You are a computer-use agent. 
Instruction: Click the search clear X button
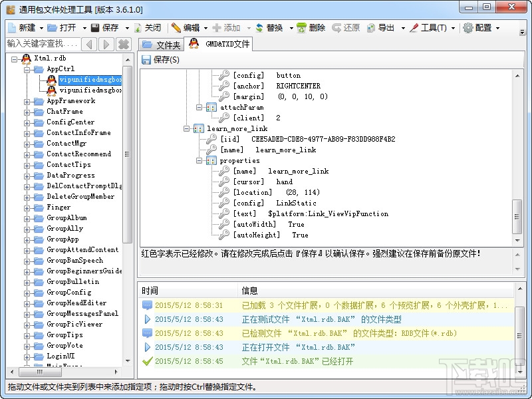(x=123, y=45)
